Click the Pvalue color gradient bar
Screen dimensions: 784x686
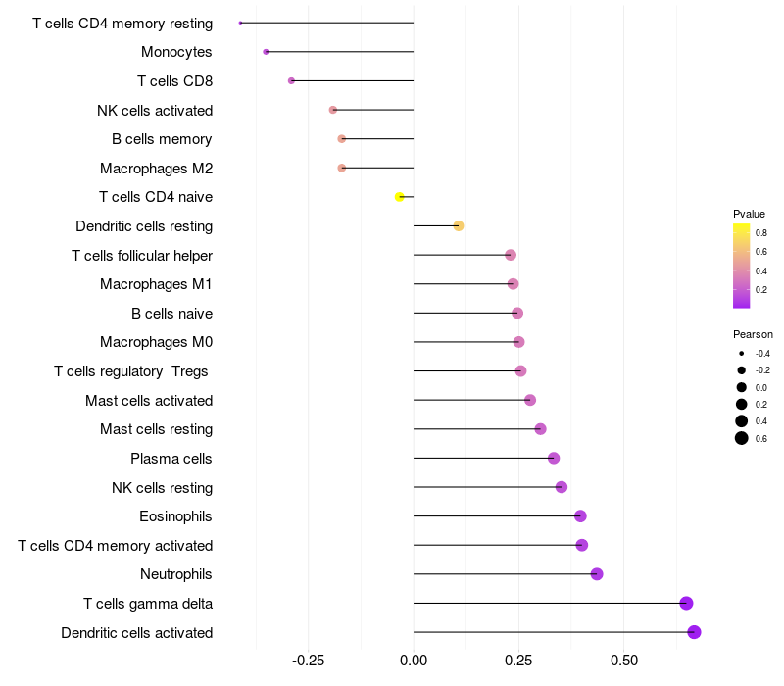(741, 266)
